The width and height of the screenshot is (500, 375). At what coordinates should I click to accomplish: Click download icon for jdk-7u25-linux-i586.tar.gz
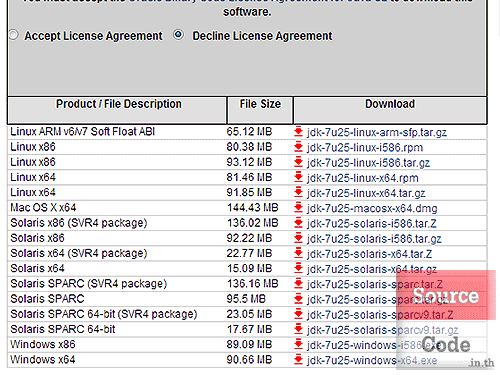[298, 162]
